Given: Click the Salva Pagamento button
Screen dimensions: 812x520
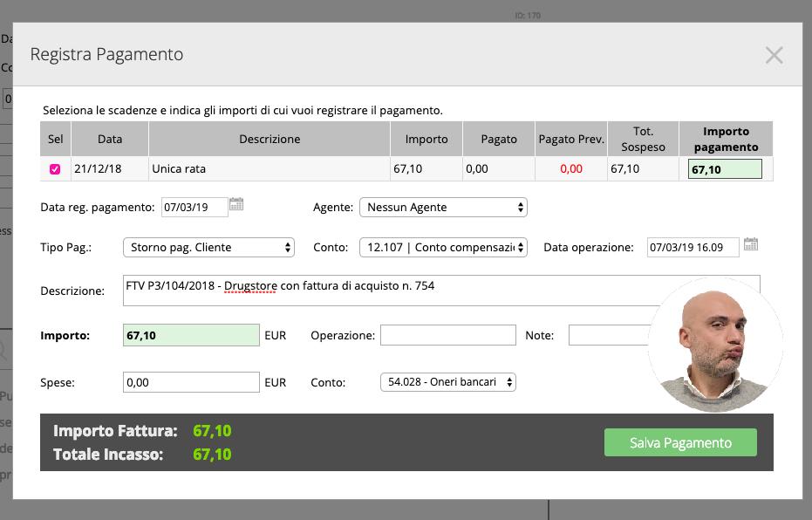Looking at the screenshot, I should click(x=680, y=442).
